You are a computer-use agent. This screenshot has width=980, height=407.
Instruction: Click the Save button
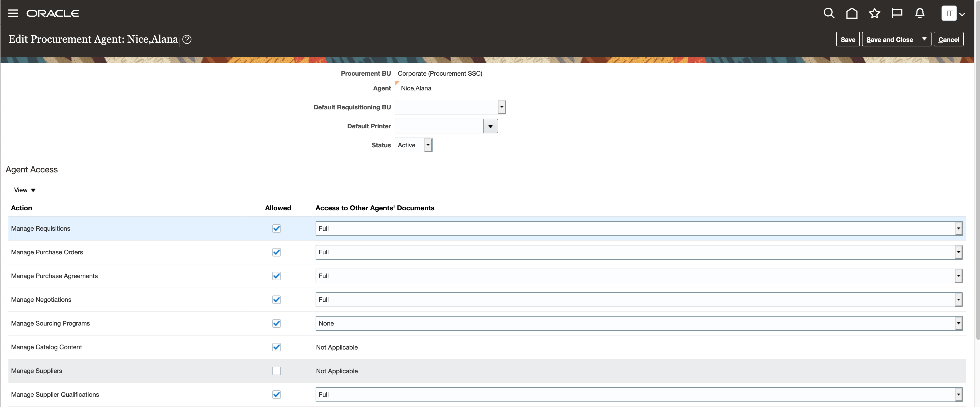point(847,40)
